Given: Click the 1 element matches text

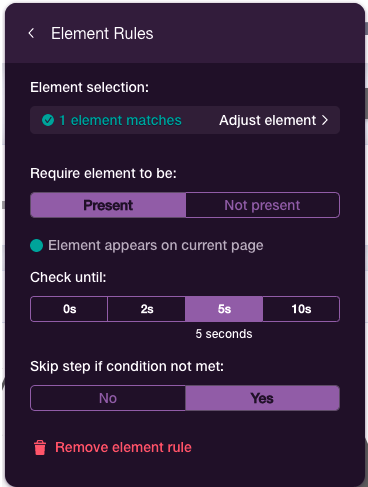Looking at the screenshot, I should tap(120, 120).
